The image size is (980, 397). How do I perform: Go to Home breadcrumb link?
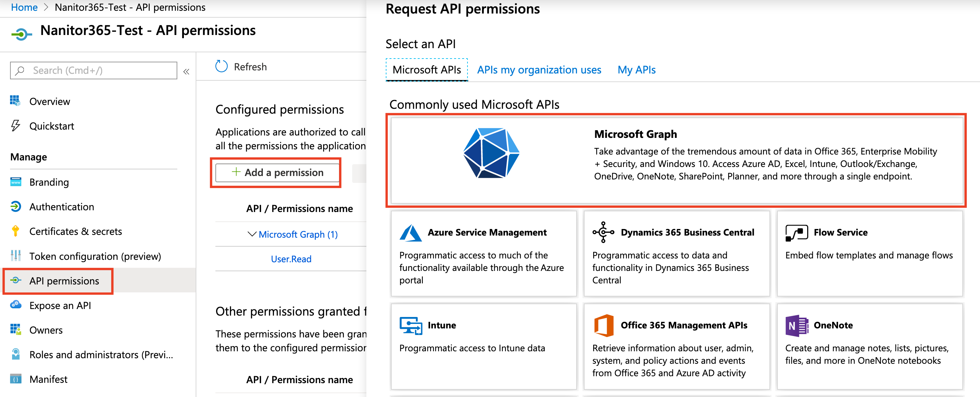(24, 7)
